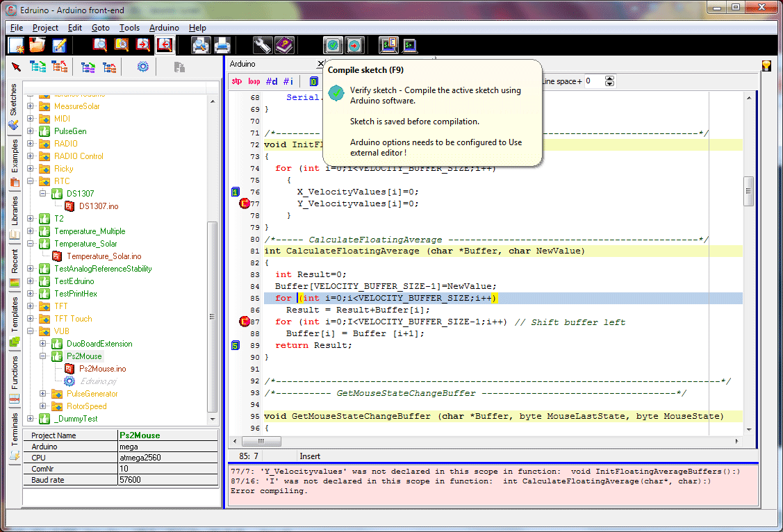This screenshot has width=783, height=532.
Task: Collapse the RTC folder
Action: click(31, 181)
